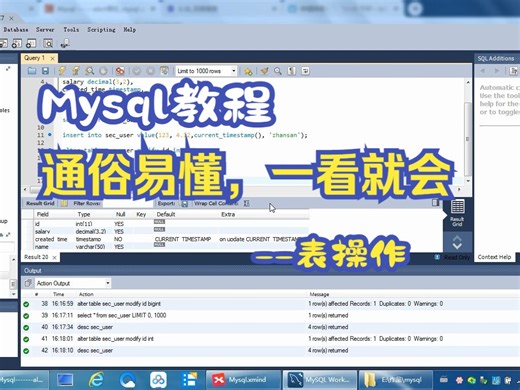Switch to the Query 1 tab
The width and height of the screenshot is (520, 390).
click(x=34, y=58)
